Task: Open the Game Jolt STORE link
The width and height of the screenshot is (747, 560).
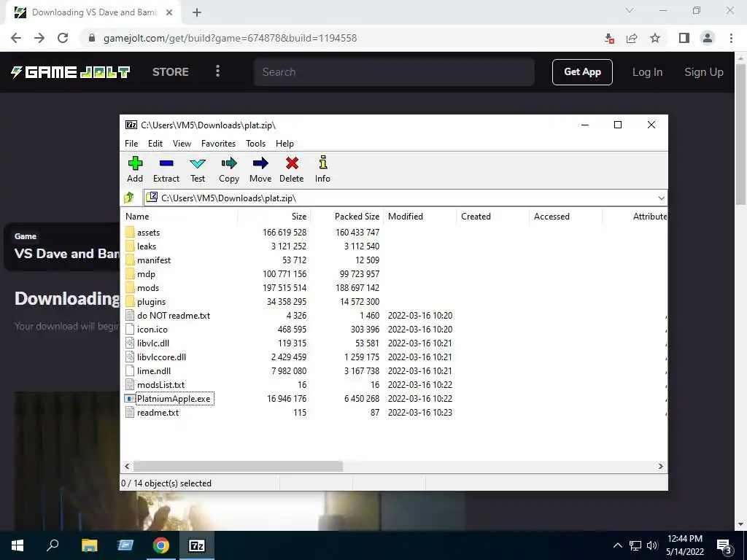Action: 171,72
